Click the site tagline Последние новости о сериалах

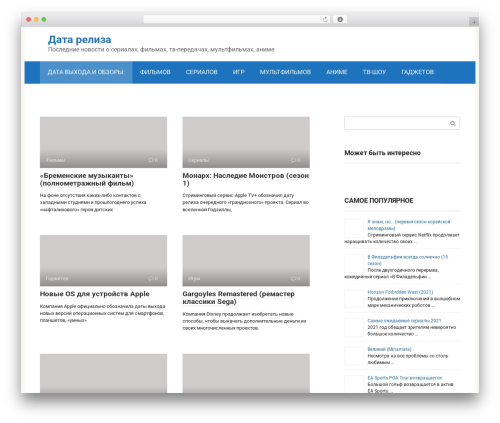click(161, 50)
